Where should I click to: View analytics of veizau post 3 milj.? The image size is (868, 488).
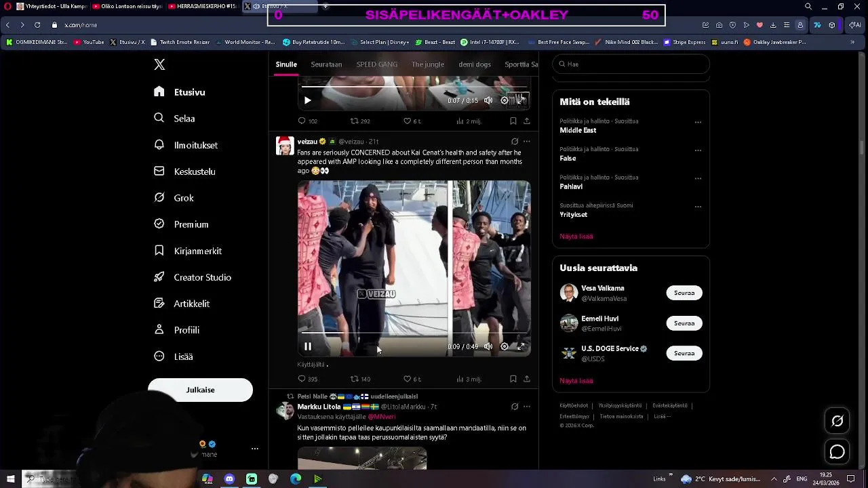click(469, 379)
